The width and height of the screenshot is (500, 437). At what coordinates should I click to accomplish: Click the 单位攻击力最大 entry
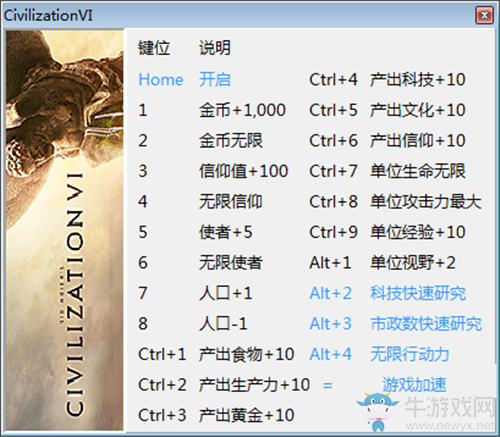tap(426, 202)
